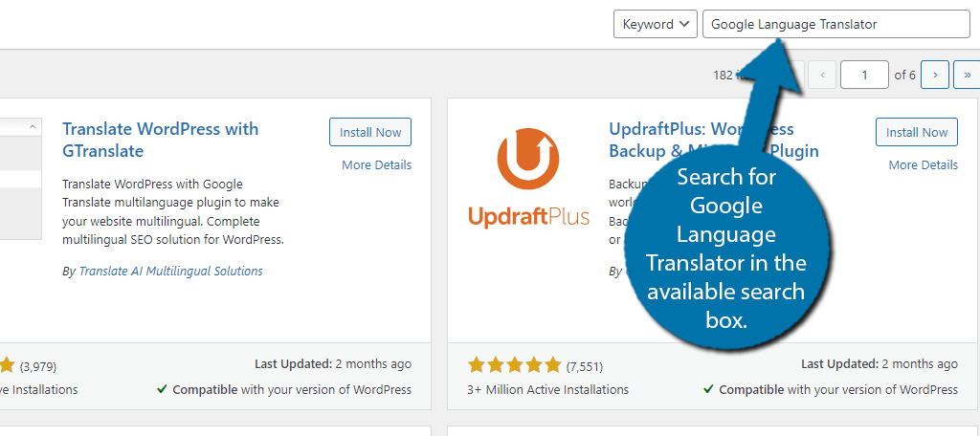Jump to the last results page
Screen dimensions: 980x436
point(967,75)
